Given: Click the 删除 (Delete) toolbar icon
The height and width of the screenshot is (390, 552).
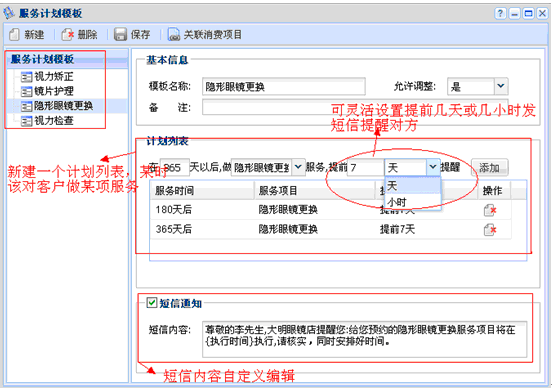Looking at the screenshot, I should [67, 34].
